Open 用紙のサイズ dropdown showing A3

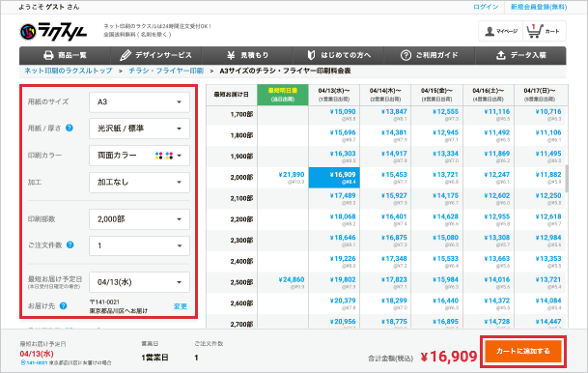tap(139, 101)
